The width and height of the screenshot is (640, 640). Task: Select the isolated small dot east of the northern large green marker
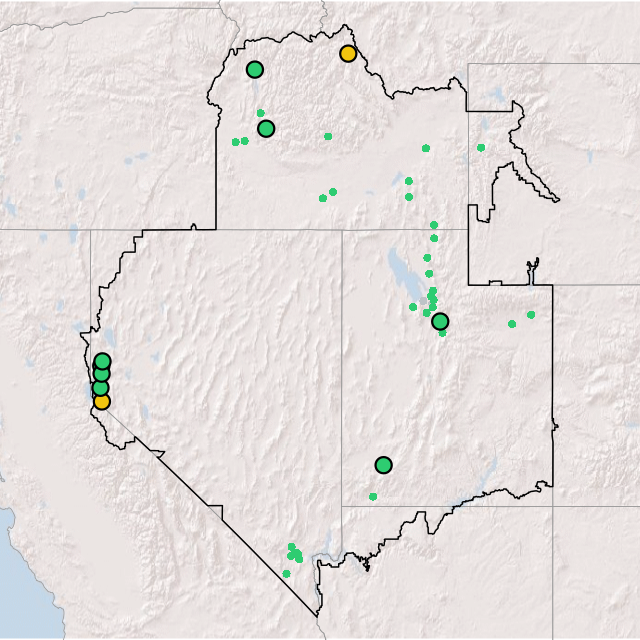(x=328, y=136)
